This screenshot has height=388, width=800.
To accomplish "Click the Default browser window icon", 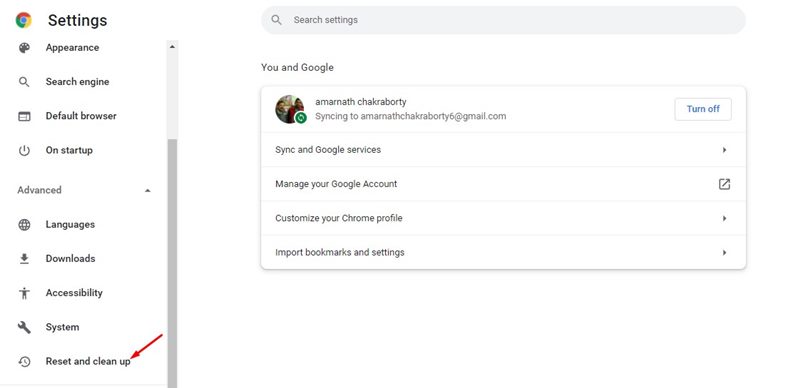I will click(24, 116).
